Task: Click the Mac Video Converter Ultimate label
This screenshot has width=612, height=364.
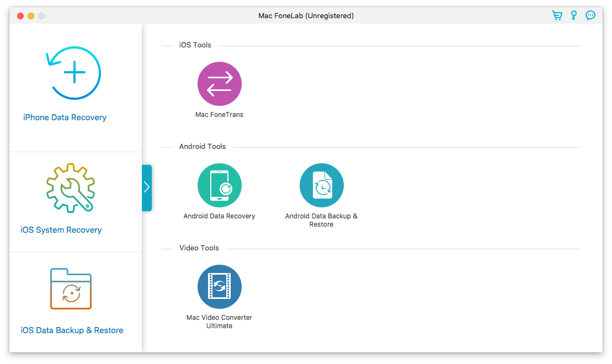Action: click(x=219, y=322)
